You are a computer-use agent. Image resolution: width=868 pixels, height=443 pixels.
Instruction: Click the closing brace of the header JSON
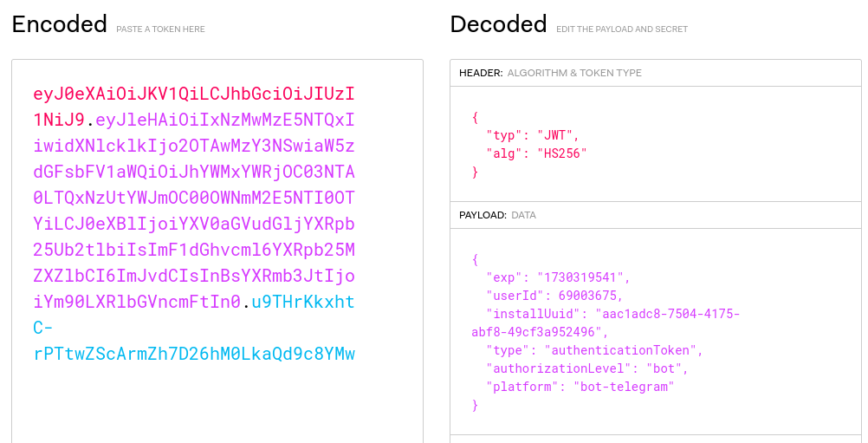[x=475, y=172]
